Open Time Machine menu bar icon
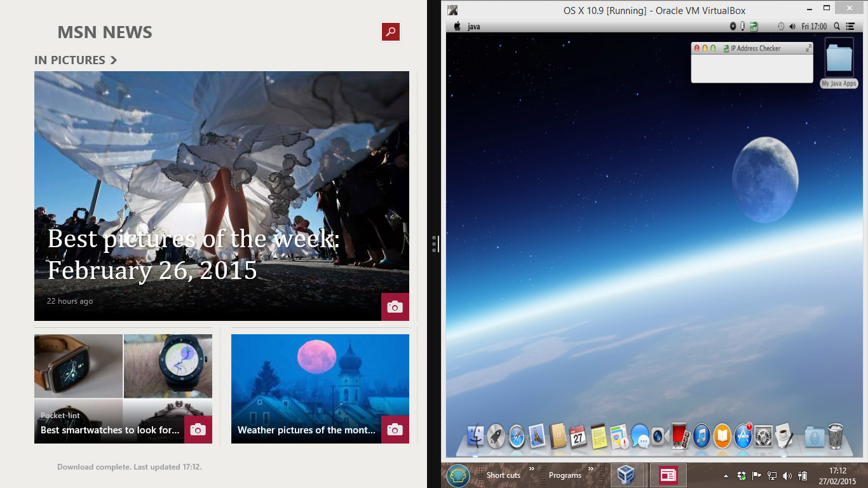The image size is (868, 488). pos(781,27)
